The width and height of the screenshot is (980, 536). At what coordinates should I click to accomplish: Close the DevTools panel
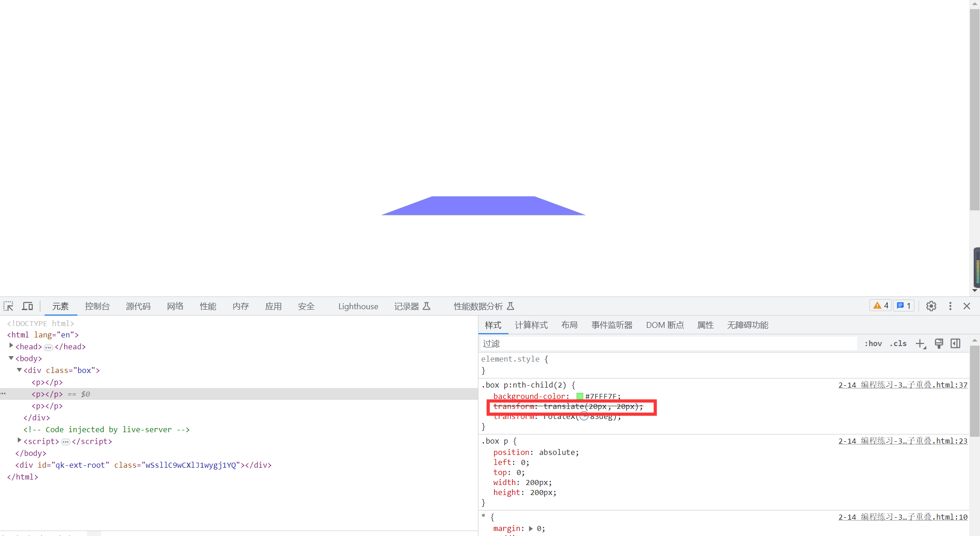[x=967, y=306]
